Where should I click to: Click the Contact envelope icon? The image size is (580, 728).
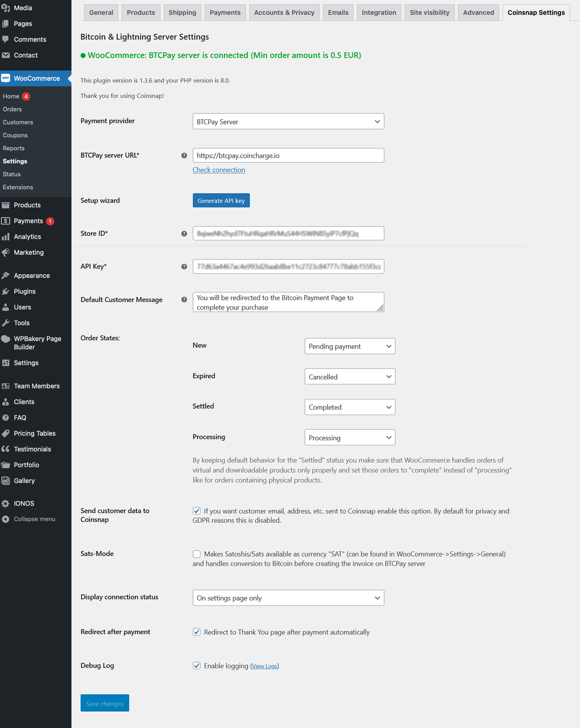[x=6, y=55]
